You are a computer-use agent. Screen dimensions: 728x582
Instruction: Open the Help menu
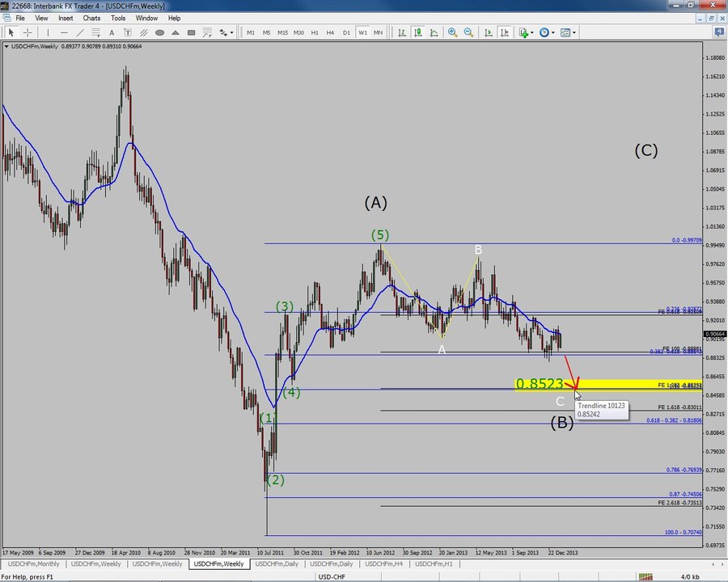click(x=174, y=18)
